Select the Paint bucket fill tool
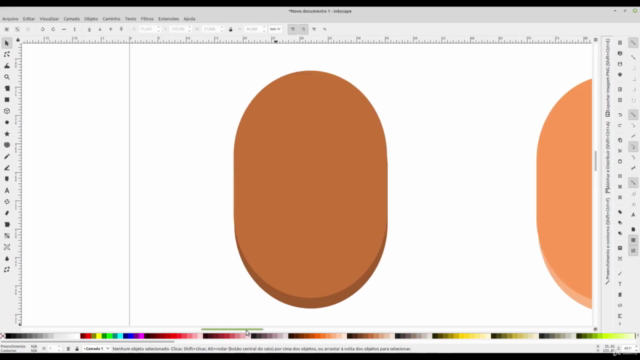The image size is (640, 360). [x=7, y=224]
